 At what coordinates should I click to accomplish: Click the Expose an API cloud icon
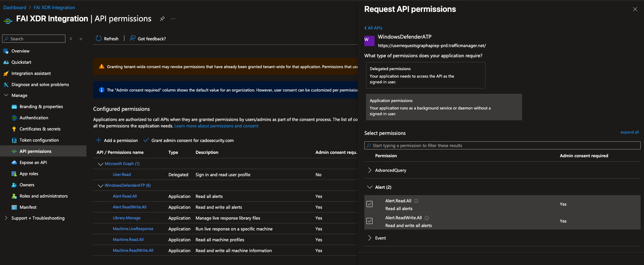click(x=14, y=163)
